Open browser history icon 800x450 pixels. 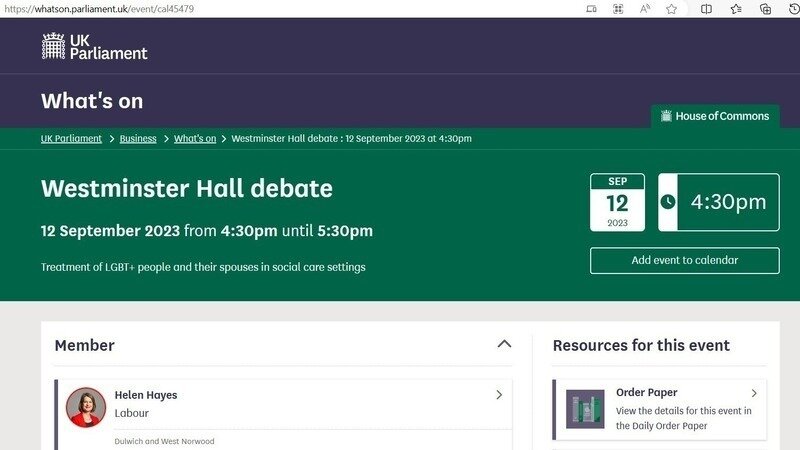[792, 9]
